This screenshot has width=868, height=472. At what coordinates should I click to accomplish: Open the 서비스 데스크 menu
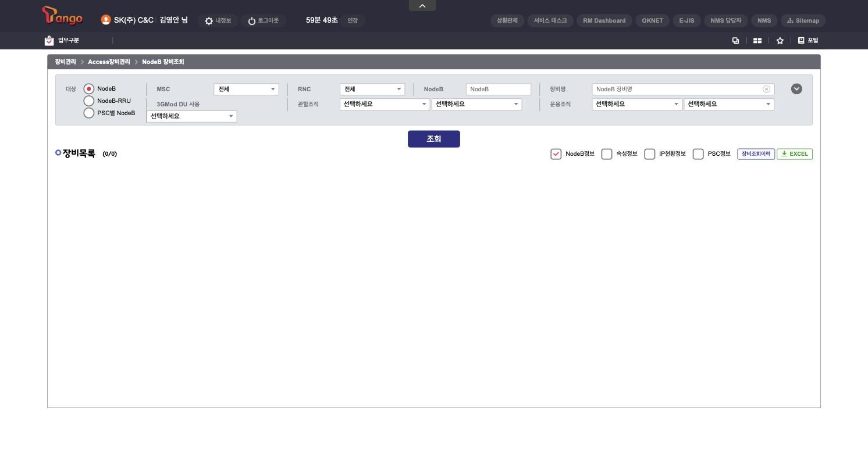point(550,20)
